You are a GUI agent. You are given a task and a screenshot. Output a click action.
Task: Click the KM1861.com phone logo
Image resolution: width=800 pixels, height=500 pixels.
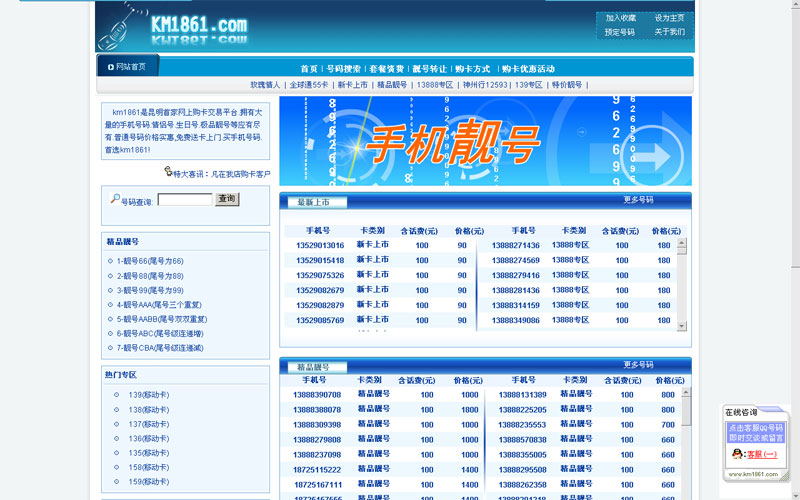[175, 27]
